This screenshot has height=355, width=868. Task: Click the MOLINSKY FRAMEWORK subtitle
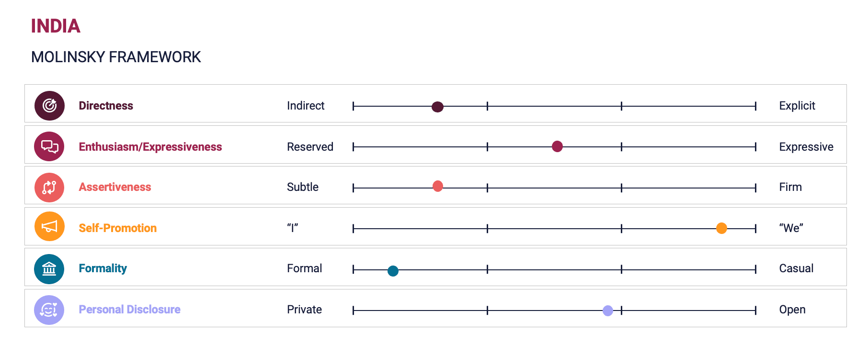pos(116,57)
